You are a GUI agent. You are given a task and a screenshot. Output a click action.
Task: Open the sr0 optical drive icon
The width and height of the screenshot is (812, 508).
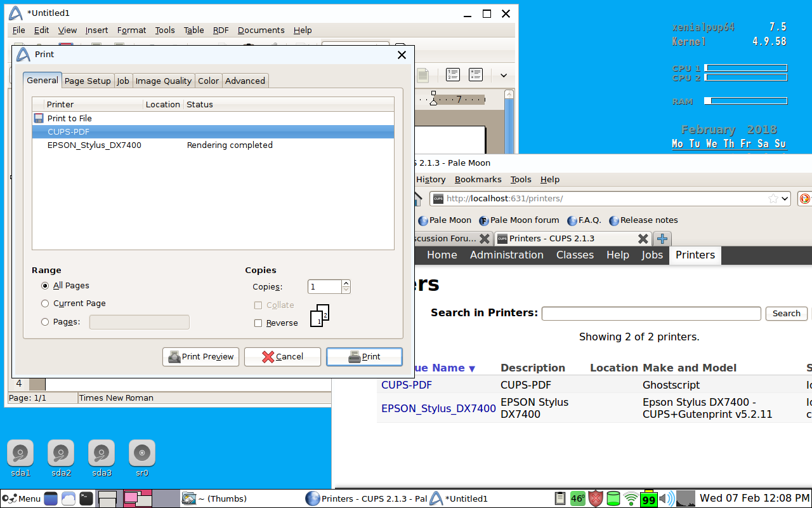coord(142,453)
